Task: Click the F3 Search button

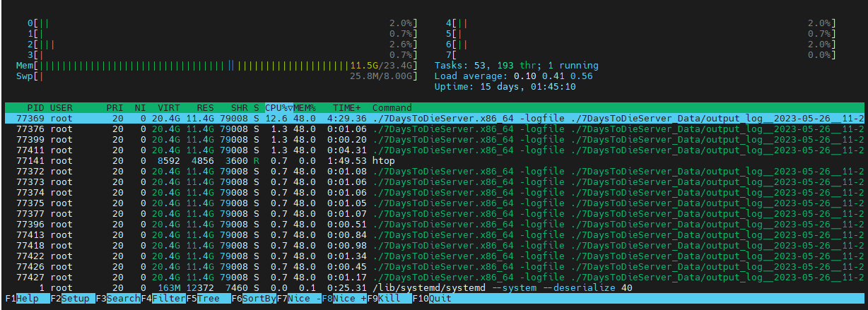Action: (119, 299)
